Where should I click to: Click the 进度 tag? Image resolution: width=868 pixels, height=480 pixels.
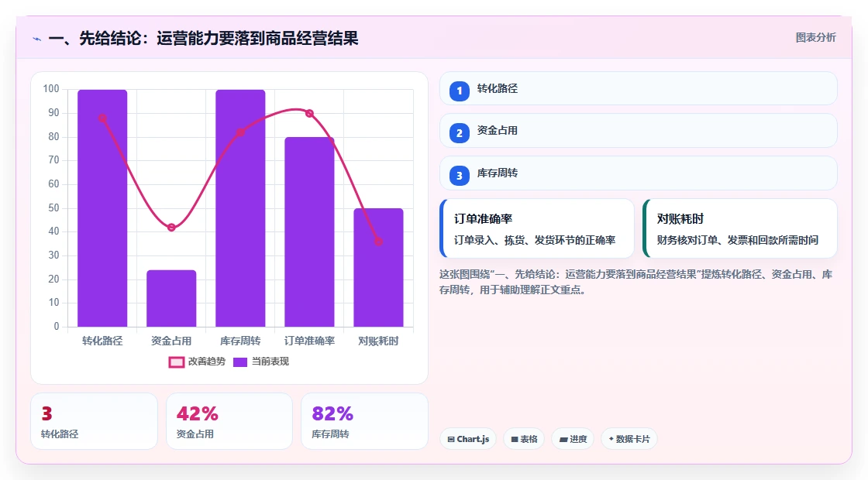(573, 439)
